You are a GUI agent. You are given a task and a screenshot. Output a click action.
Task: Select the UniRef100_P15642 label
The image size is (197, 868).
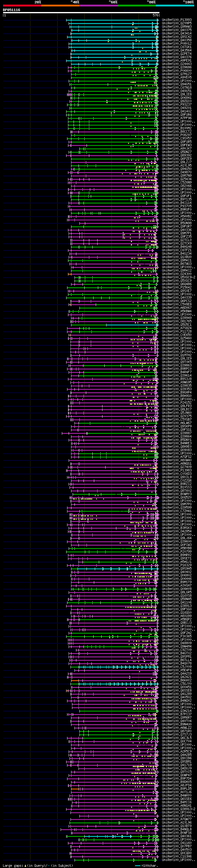[x=177, y=287]
